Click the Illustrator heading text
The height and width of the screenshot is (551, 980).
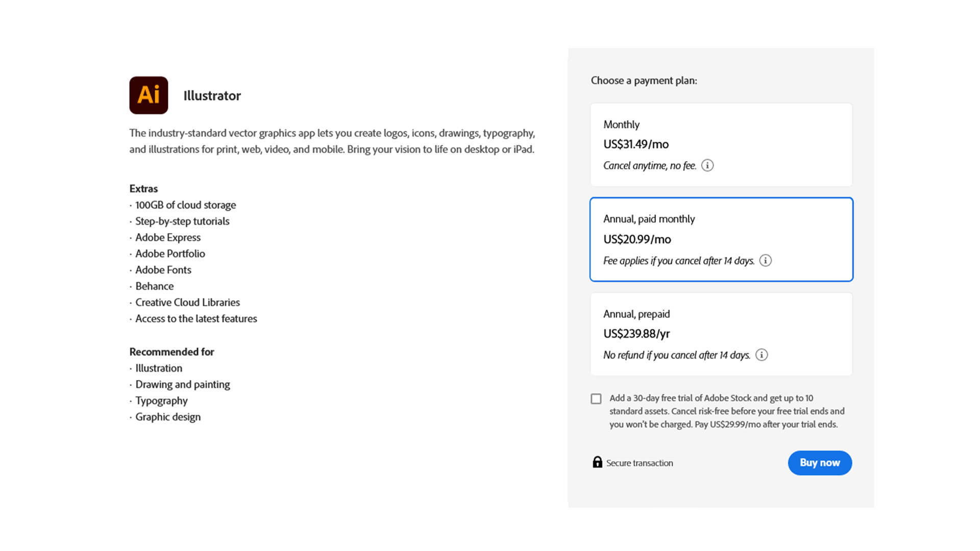[212, 96]
